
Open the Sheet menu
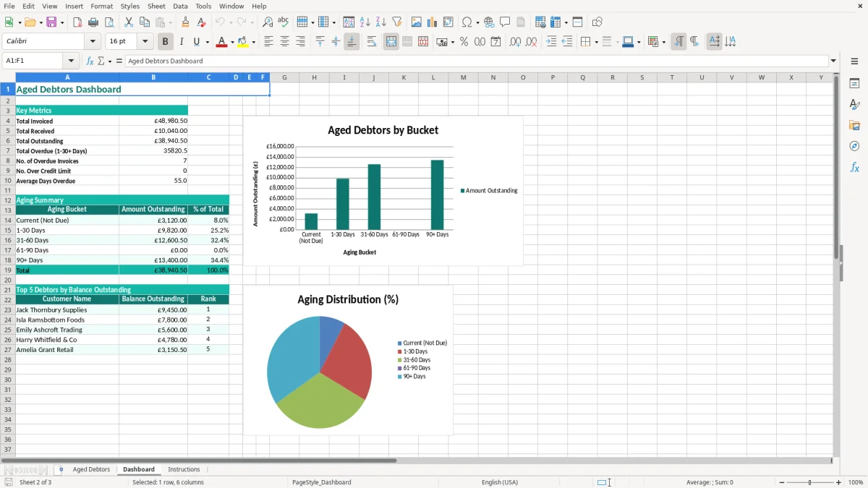[156, 6]
